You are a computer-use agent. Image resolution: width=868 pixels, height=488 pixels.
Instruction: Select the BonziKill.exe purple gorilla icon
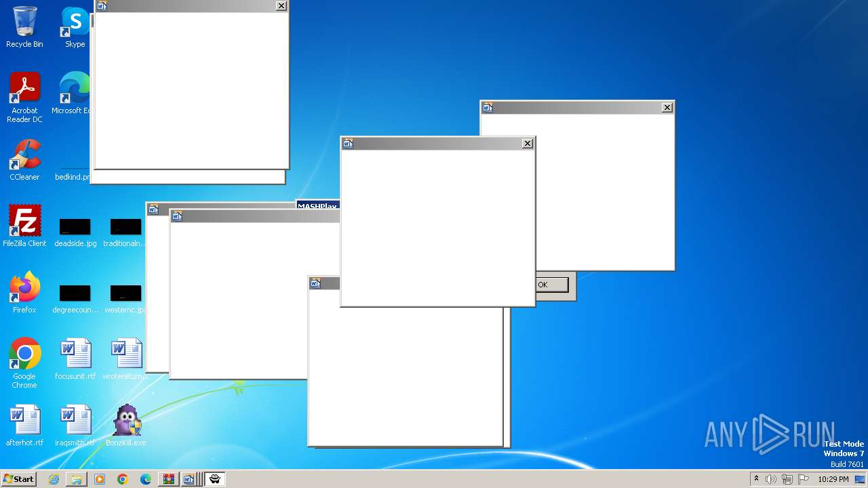[x=126, y=426]
